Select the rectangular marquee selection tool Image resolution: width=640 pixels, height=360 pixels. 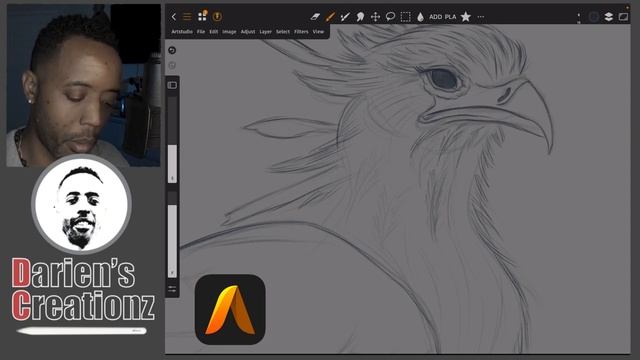click(405, 17)
